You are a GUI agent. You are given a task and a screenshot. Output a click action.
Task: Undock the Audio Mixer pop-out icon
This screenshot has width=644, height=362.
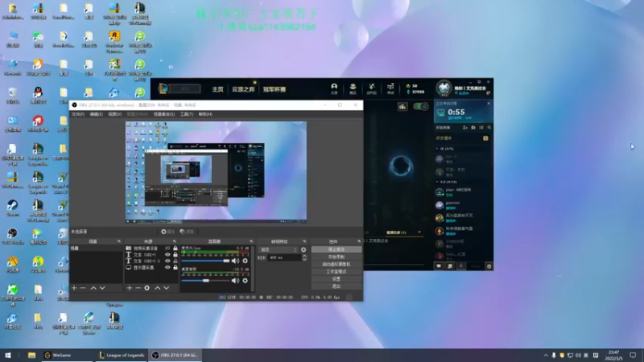tap(251, 241)
